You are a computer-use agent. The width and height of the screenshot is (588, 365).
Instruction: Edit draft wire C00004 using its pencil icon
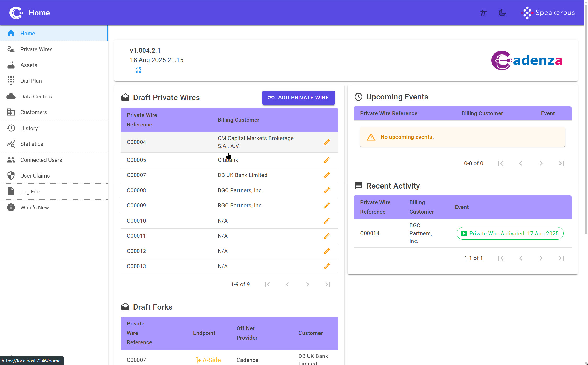pos(326,142)
